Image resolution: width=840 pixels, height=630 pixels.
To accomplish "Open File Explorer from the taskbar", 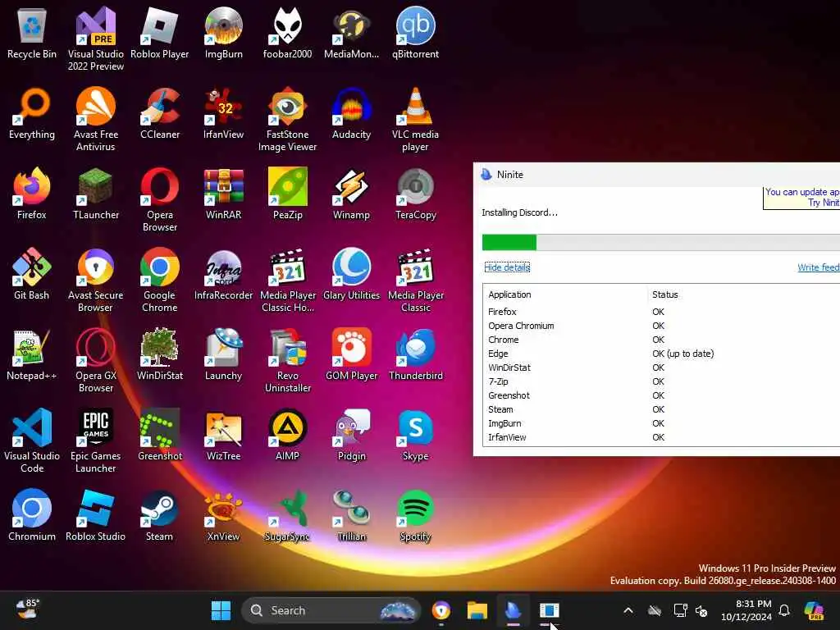I will pos(477,610).
